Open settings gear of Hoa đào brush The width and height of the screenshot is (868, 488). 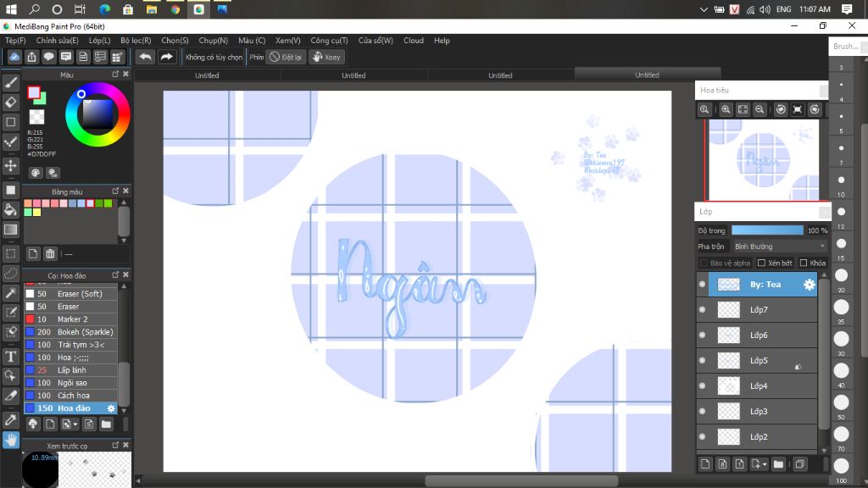coord(111,408)
